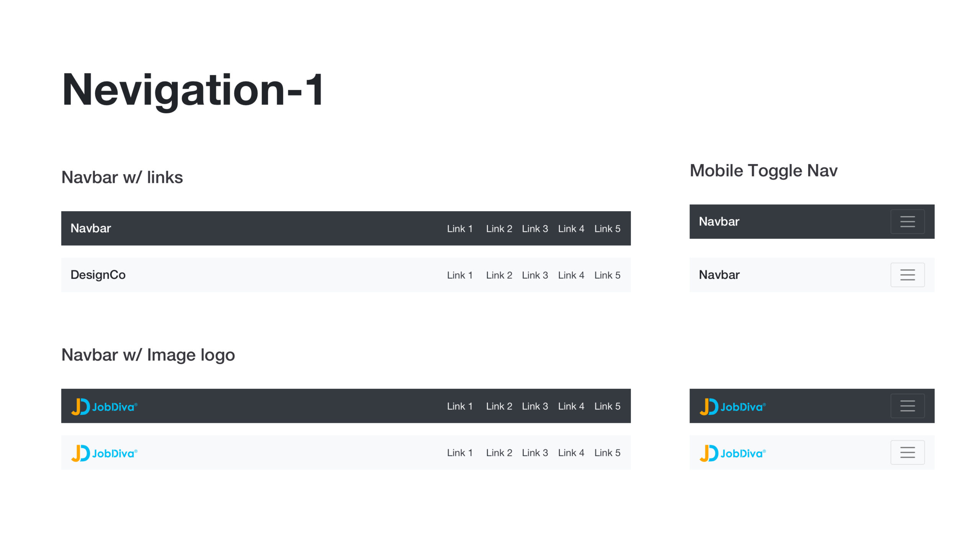Select Link 2 in DesignCo navbar
Viewport: 980px width, 551px height.
(x=499, y=275)
